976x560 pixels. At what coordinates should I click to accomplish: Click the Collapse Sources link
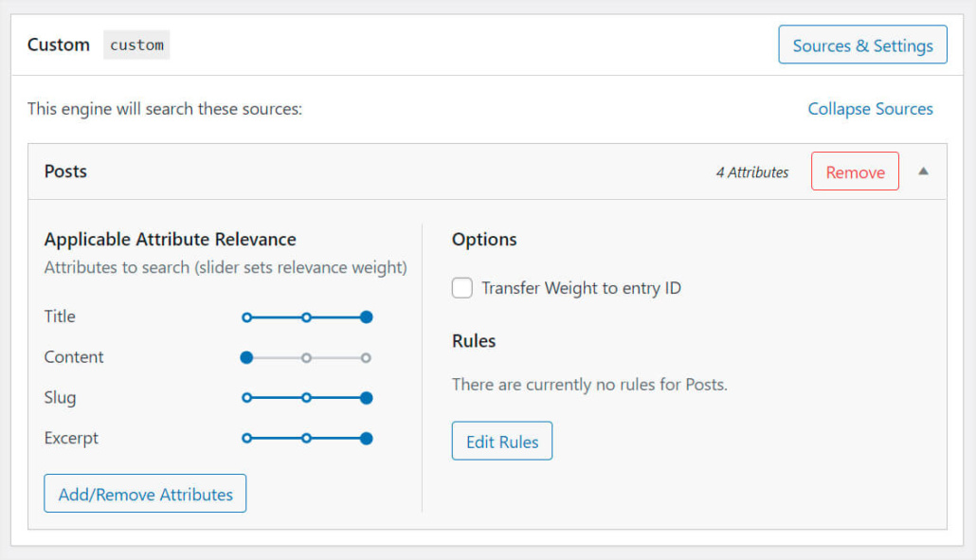[870, 109]
